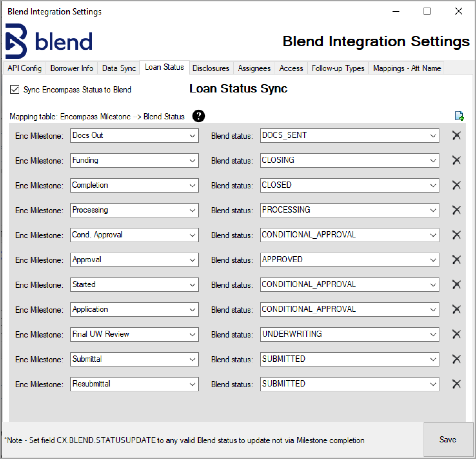Click the Save button
Viewport: 476px width, 459px height.
[x=448, y=440]
